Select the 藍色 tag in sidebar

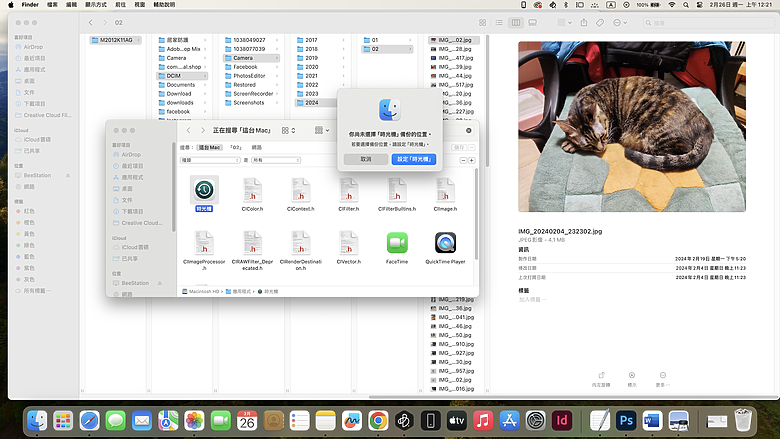tap(29, 257)
